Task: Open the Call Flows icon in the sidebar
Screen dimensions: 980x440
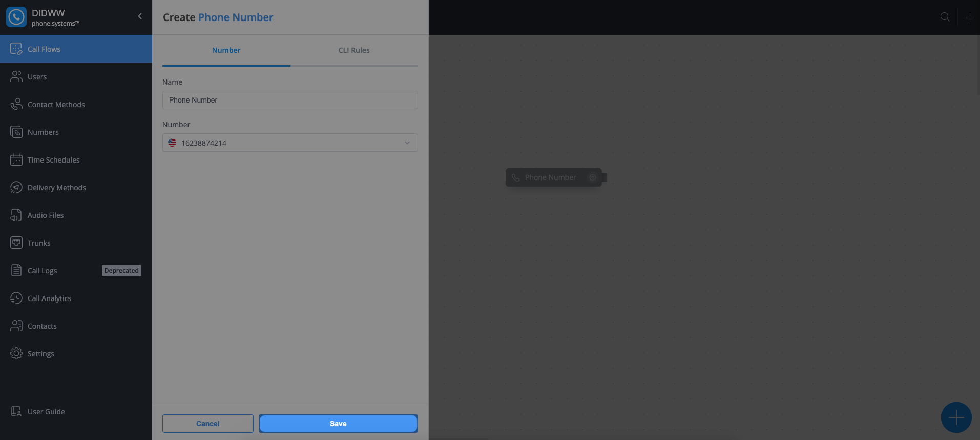Action: (x=16, y=49)
